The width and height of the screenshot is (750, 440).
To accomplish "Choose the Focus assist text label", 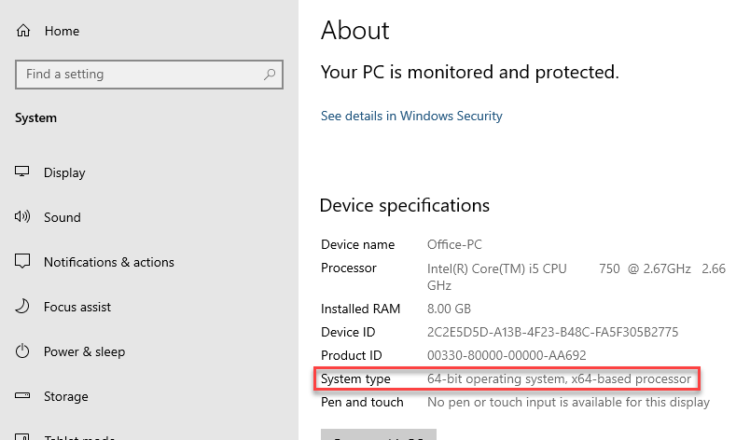I will [78, 307].
